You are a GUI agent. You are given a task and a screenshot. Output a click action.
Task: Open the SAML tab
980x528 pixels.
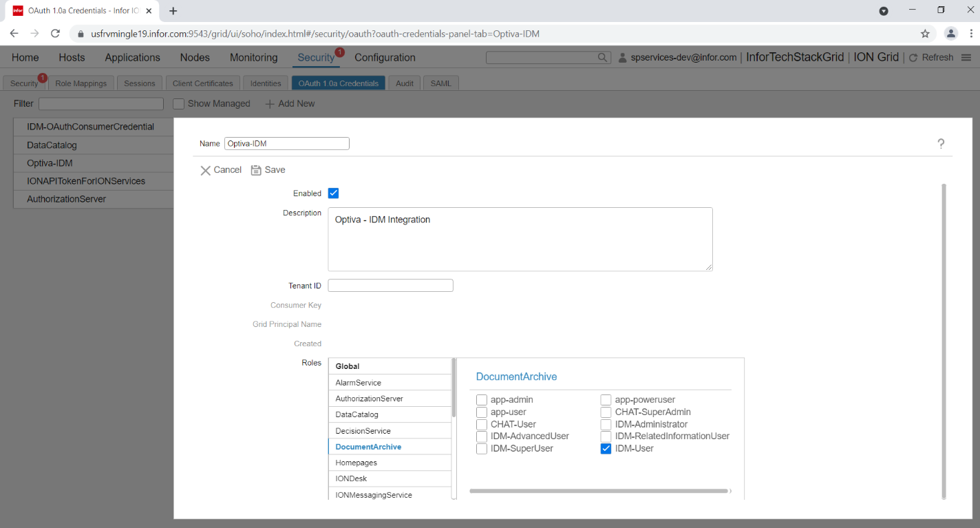pos(440,82)
